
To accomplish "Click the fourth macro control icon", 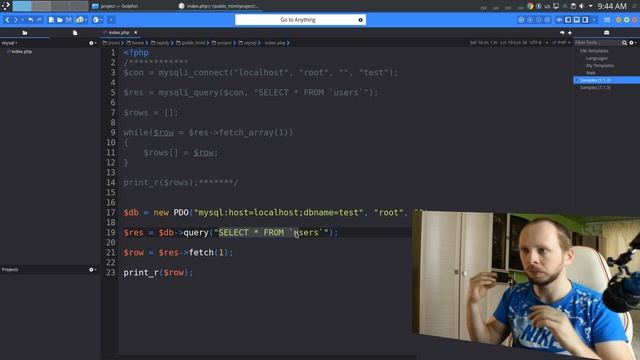I will pos(547,20).
